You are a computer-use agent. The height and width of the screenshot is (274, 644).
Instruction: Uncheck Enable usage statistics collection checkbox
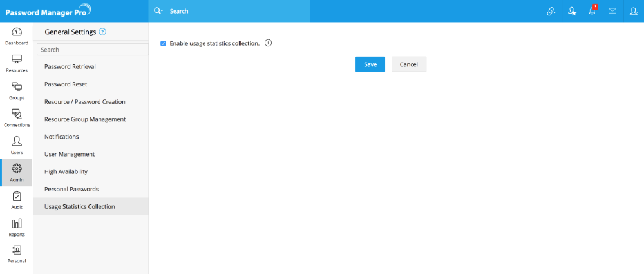pyautogui.click(x=163, y=43)
